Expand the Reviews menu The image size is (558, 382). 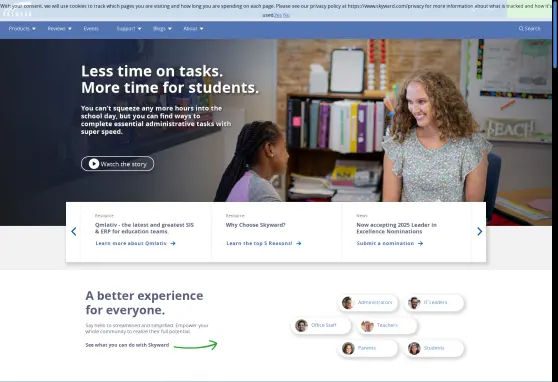click(x=59, y=28)
